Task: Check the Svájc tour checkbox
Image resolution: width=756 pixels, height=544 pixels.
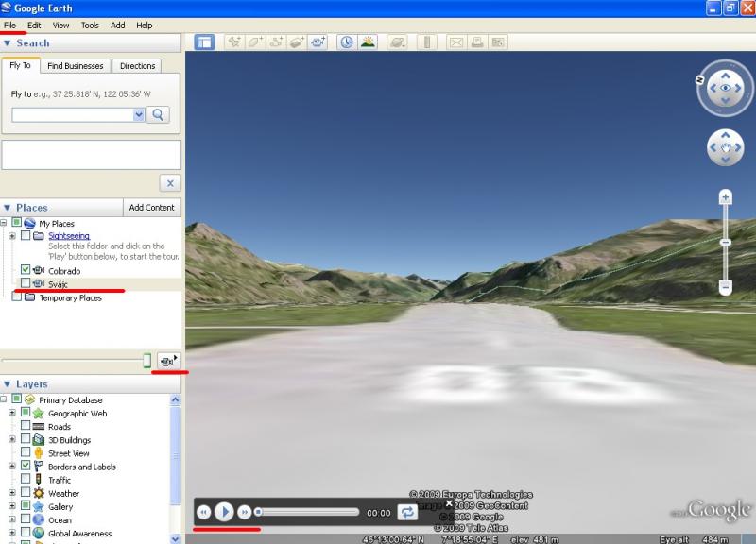Action: tap(26, 283)
